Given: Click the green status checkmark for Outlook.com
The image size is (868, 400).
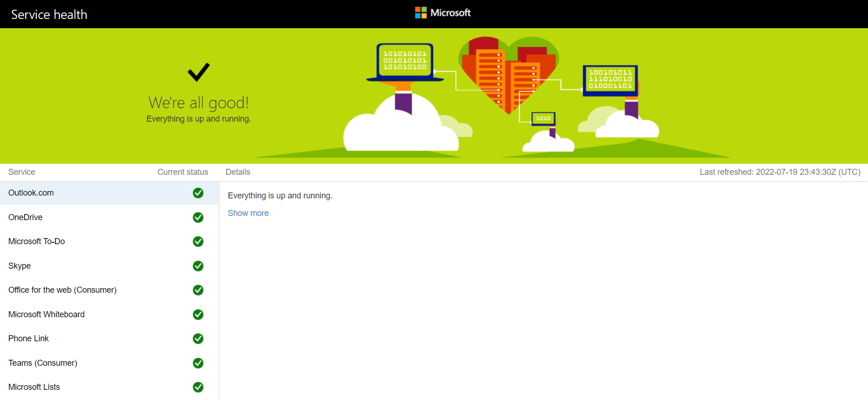Looking at the screenshot, I should click(198, 193).
